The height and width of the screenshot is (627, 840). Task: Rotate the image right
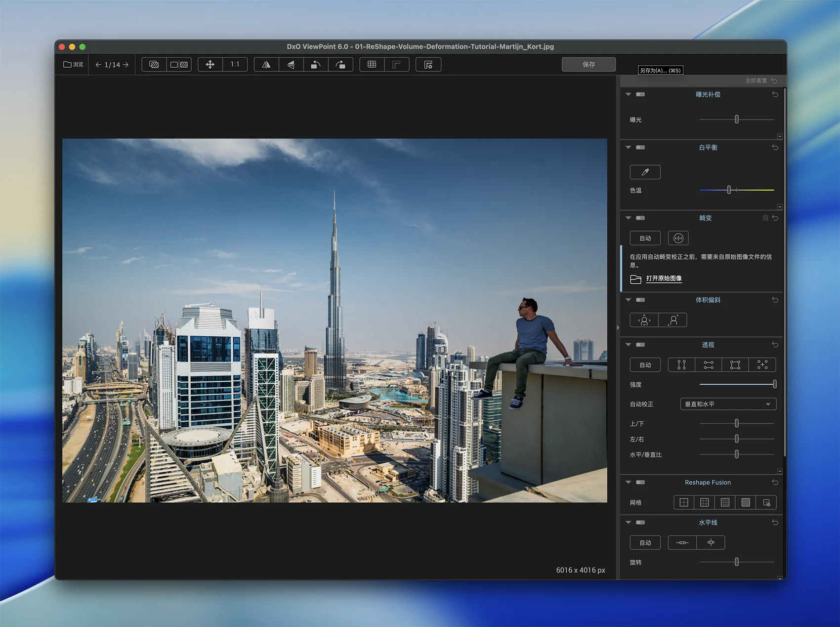click(340, 64)
